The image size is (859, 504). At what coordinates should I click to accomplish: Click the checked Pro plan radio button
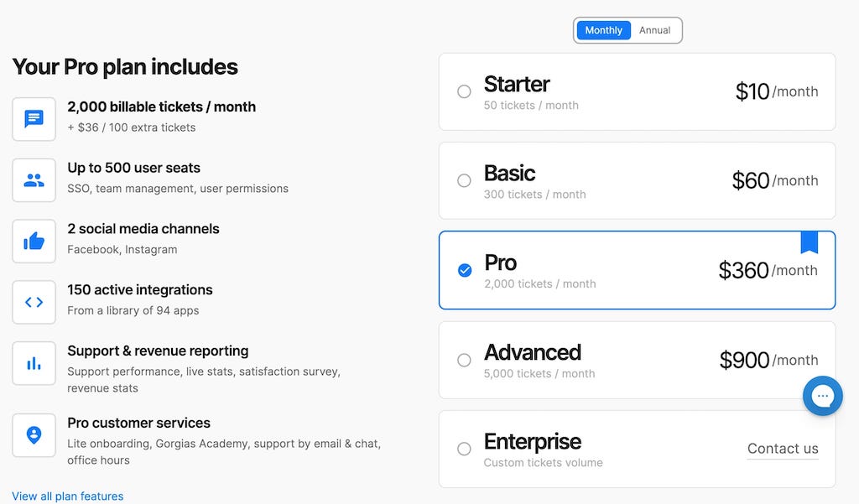pos(465,270)
